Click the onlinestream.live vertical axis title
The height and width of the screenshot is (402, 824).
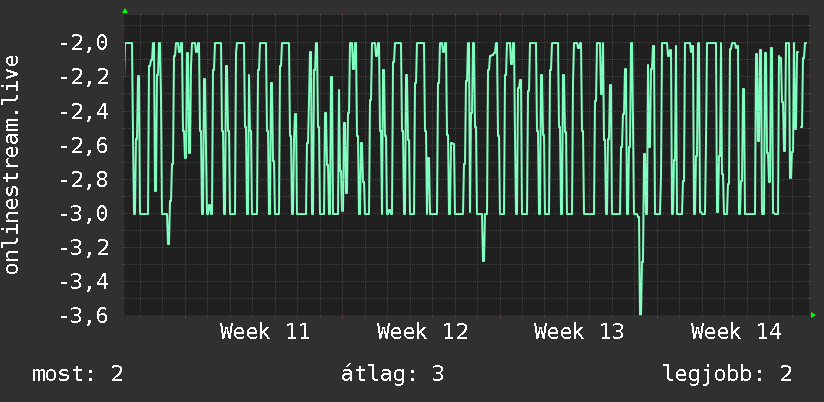pos(12,164)
